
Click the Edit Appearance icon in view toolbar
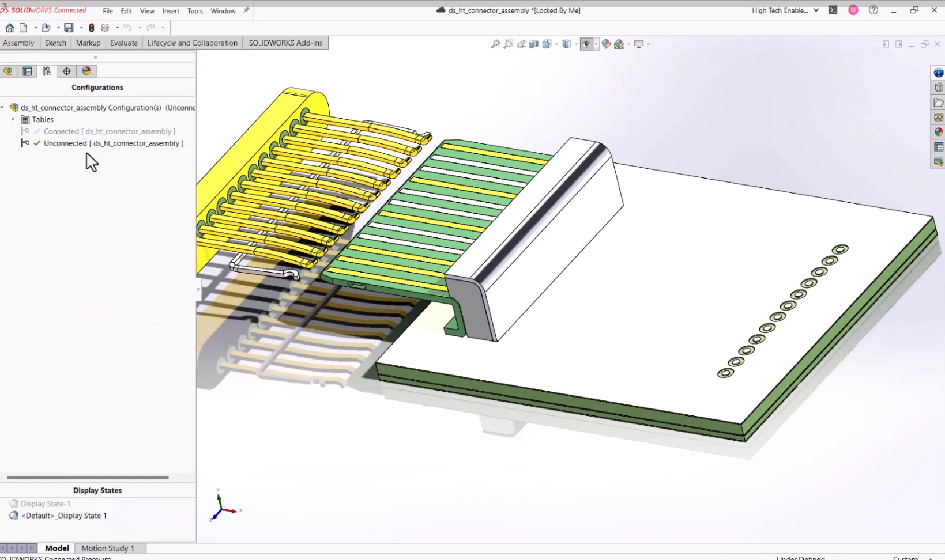(x=606, y=44)
